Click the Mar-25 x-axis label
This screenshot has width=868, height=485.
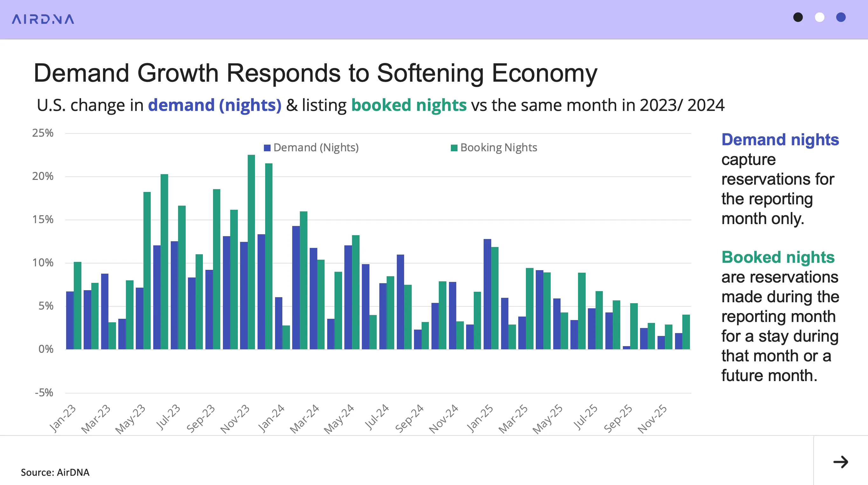coord(513,419)
